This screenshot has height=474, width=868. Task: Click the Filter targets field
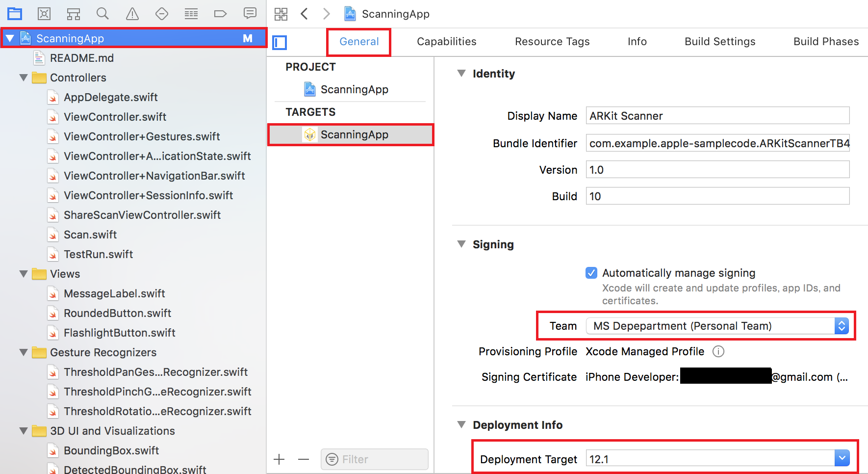point(375,459)
